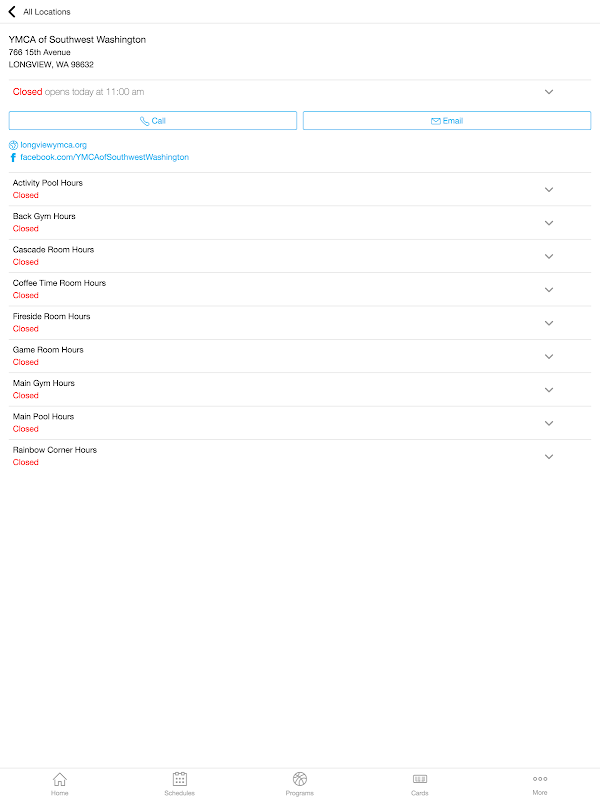600x800 pixels.
Task: Click the Rainbow Corner Hours label
Action: click(55, 450)
